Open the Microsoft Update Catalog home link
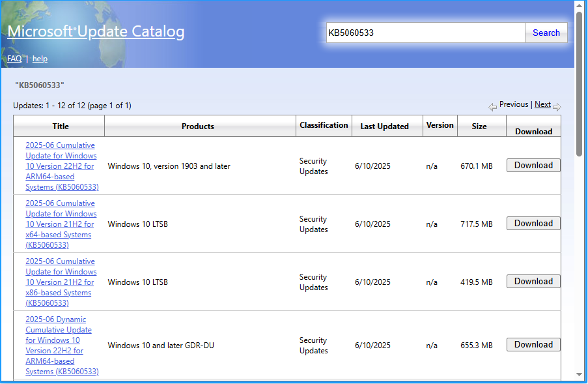588x384 pixels. pyautogui.click(x=96, y=31)
